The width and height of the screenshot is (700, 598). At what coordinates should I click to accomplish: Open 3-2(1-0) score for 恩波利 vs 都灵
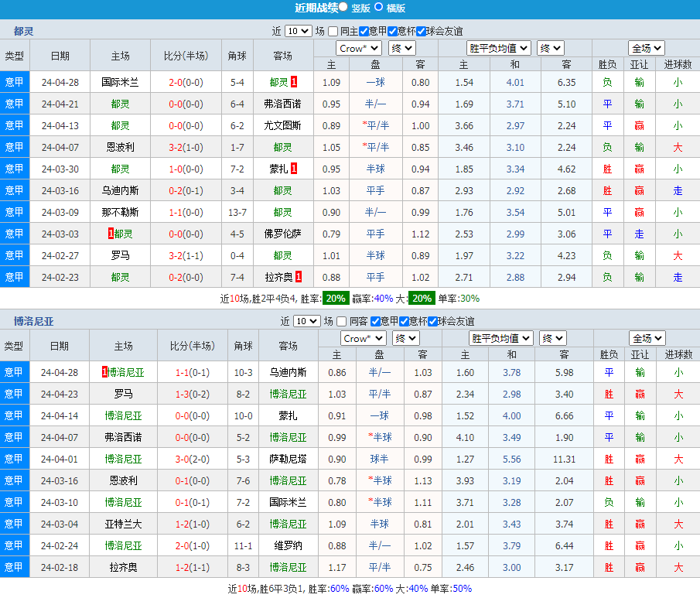(x=186, y=147)
